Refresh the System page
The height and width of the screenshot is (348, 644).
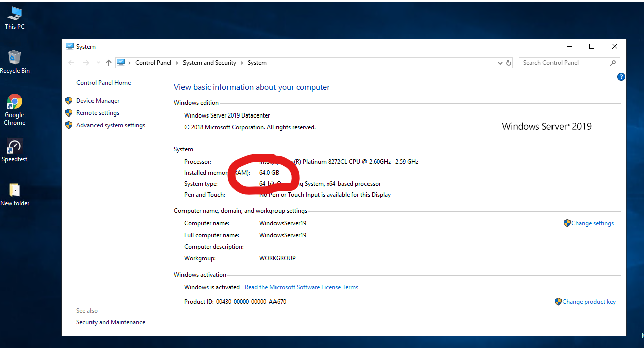509,63
